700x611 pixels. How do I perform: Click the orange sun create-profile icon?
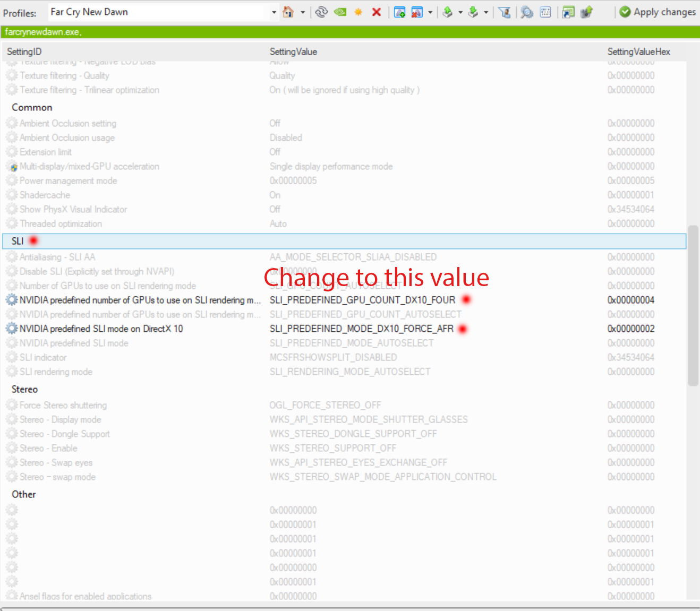tap(358, 12)
